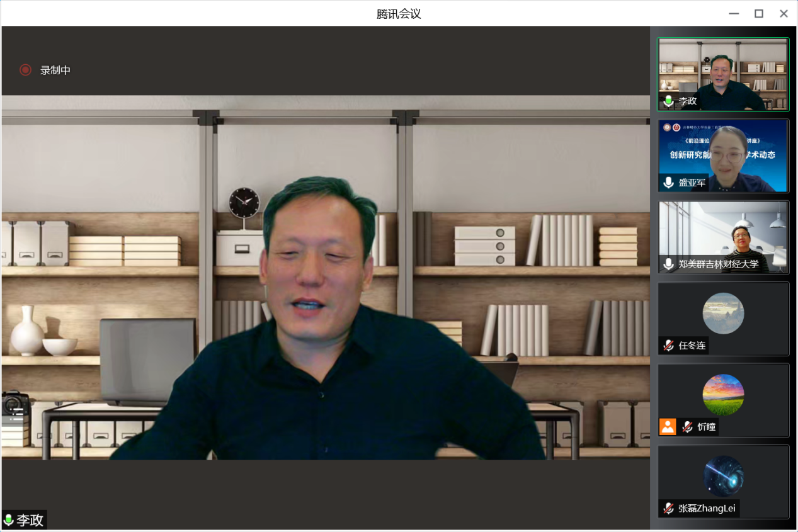The image size is (798, 532).
Task: Click the green microphone icon beside main 李政 label
Action: pos(9,520)
